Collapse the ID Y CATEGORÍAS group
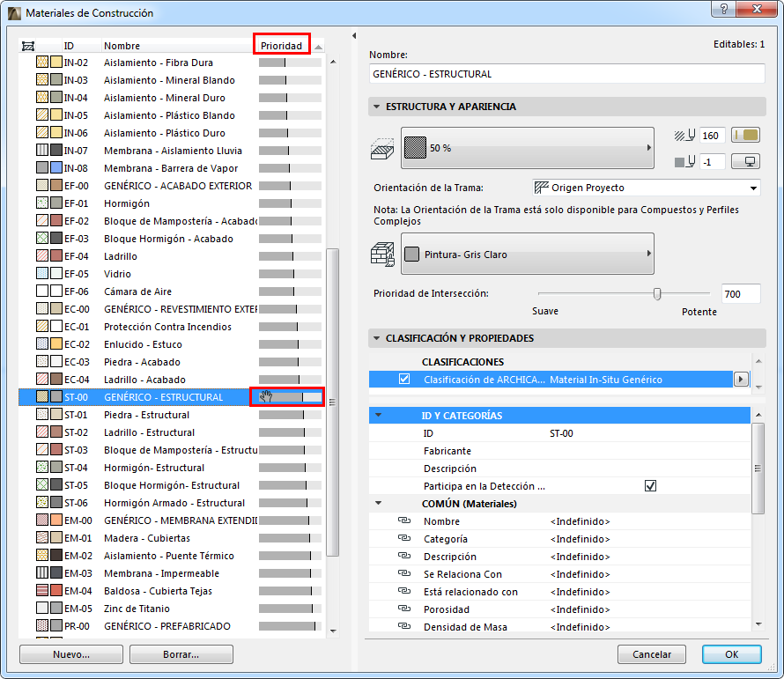 [379, 415]
